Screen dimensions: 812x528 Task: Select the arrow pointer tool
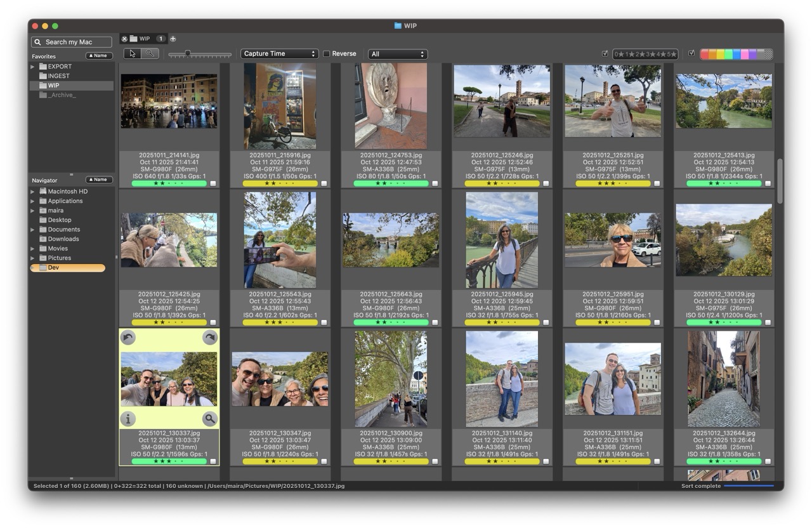point(133,54)
